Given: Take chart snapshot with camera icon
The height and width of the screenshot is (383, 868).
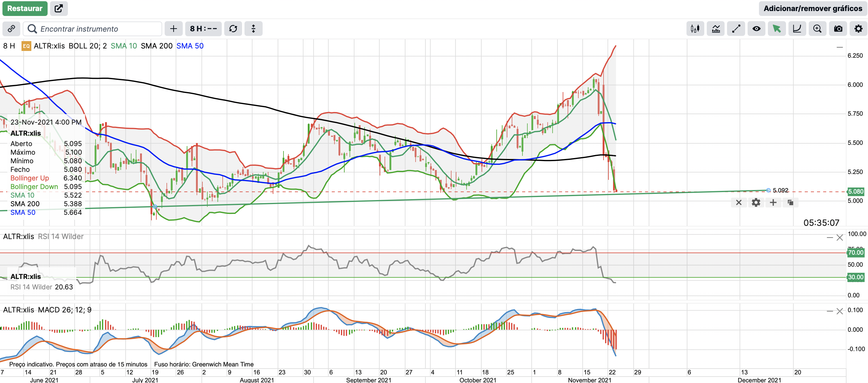Looking at the screenshot, I should tap(838, 29).
